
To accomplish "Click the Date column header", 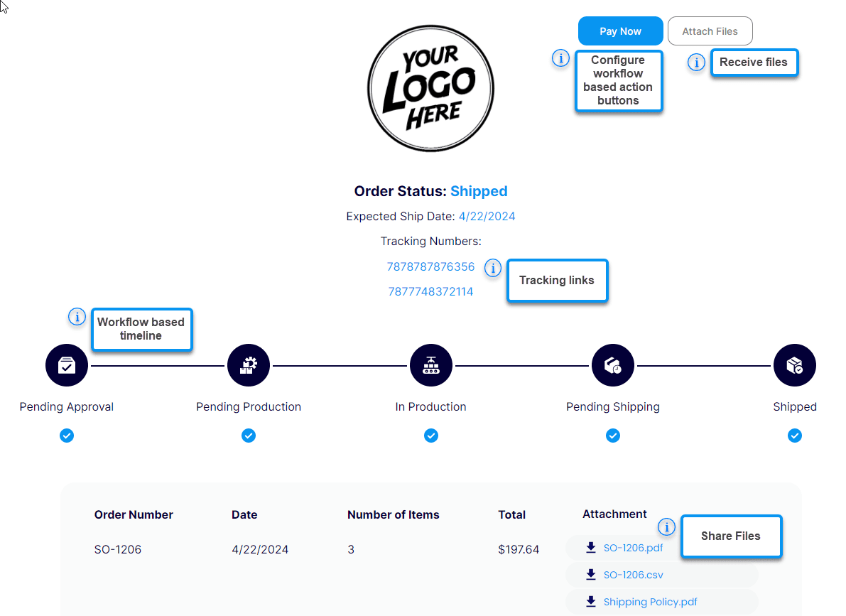I will 244,515.
